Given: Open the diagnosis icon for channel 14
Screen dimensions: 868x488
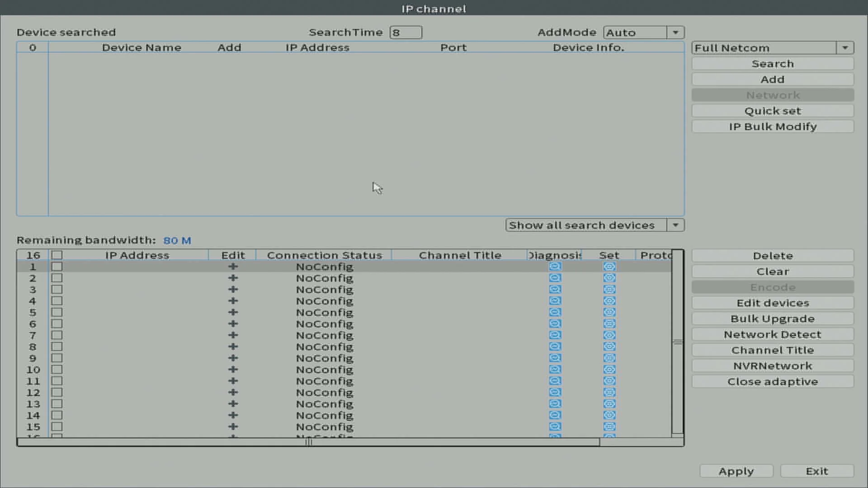Looking at the screenshot, I should 555,415.
